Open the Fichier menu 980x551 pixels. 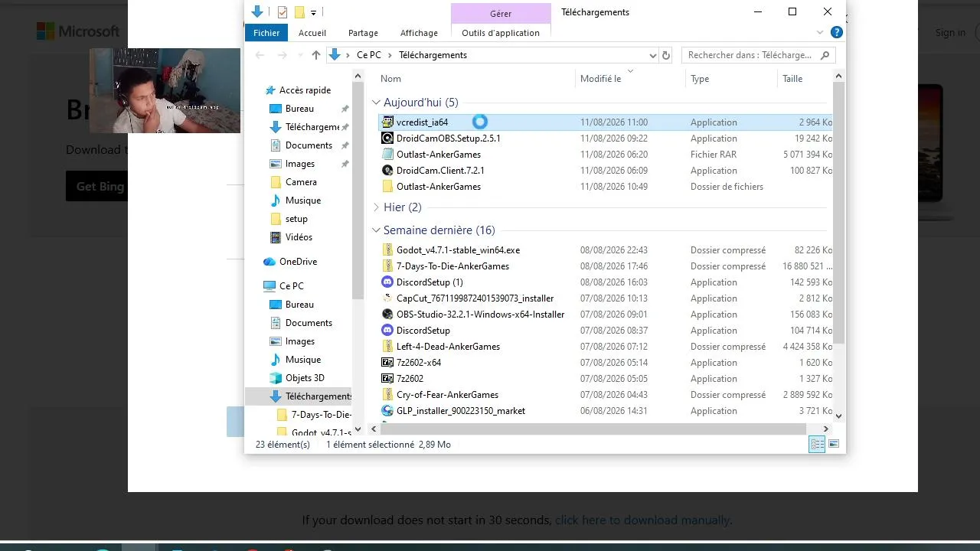pyautogui.click(x=266, y=33)
